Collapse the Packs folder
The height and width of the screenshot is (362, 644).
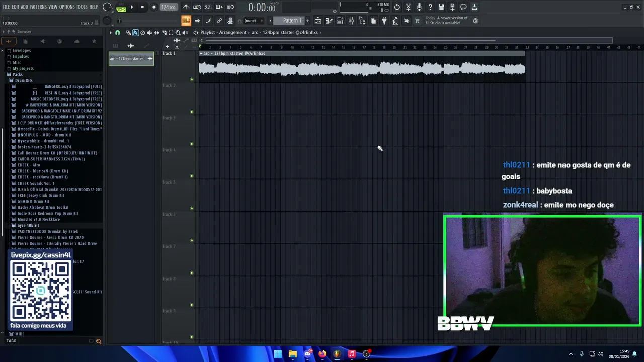coord(18,75)
